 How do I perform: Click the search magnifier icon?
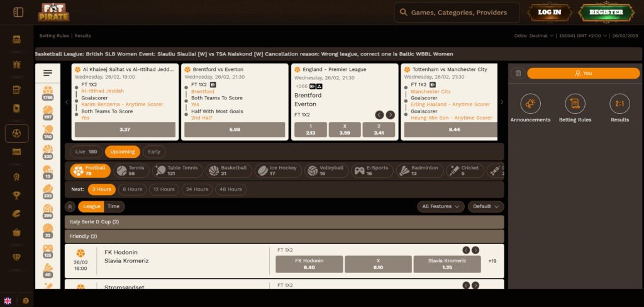point(402,13)
